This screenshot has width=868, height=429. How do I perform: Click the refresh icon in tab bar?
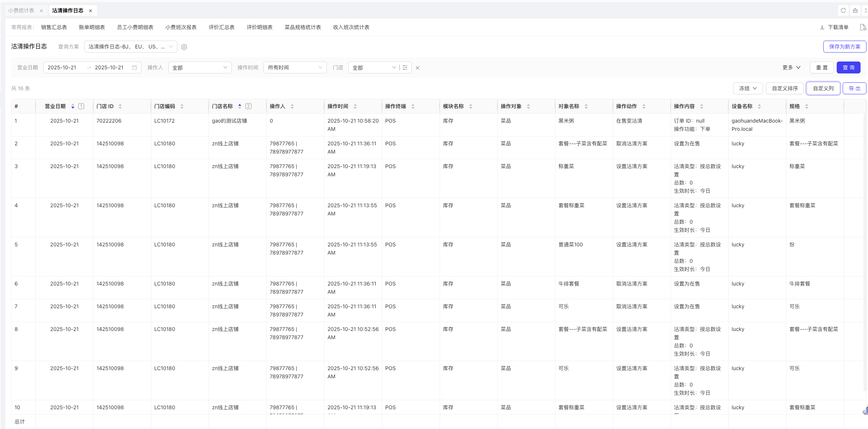click(843, 10)
